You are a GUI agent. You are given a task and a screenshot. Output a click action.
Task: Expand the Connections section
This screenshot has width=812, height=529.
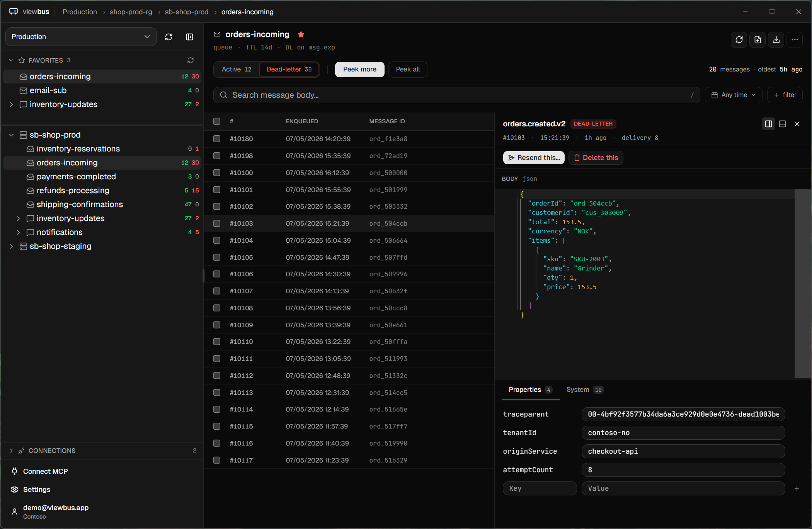(11, 451)
